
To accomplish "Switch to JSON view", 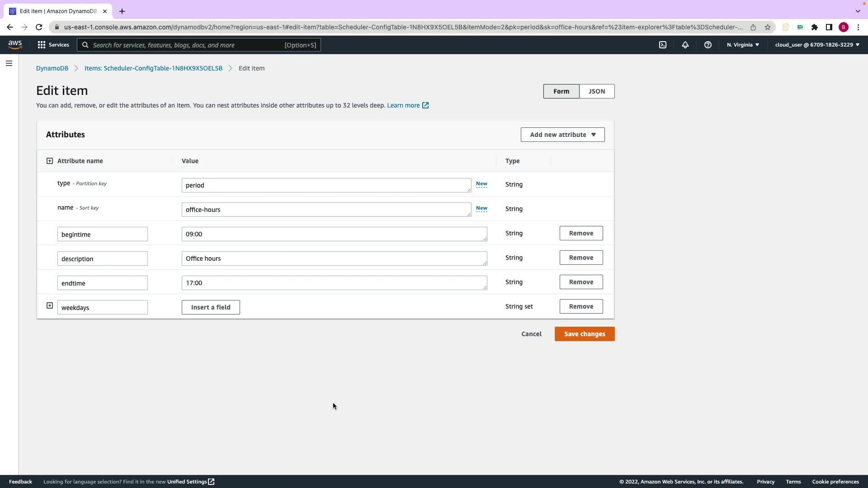I will point(596,91).
